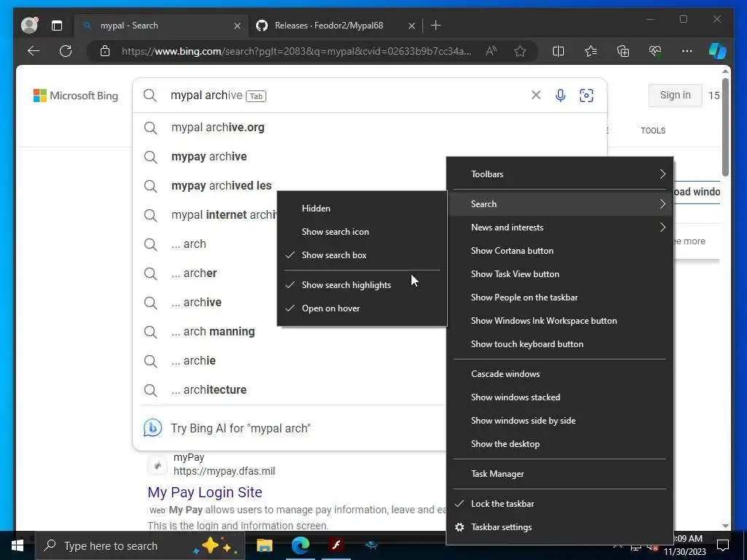
Task: Open the TOOLS filter on Bing
Action: [653, 131]
